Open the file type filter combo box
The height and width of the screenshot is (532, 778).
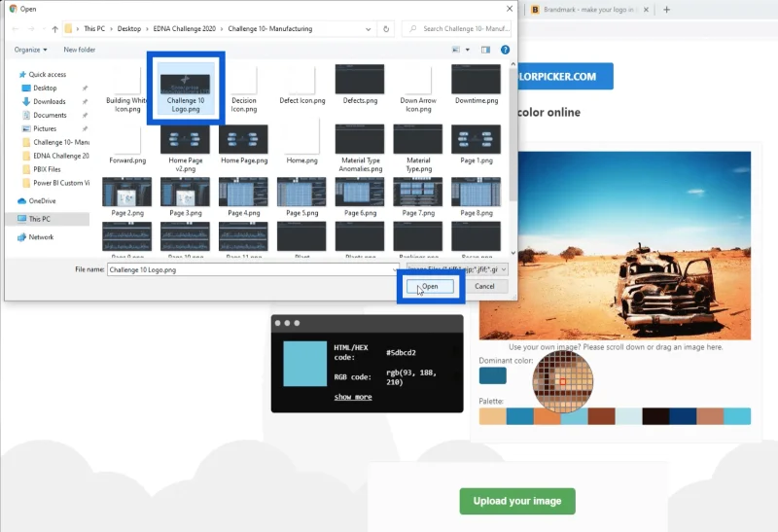point(457,269)
